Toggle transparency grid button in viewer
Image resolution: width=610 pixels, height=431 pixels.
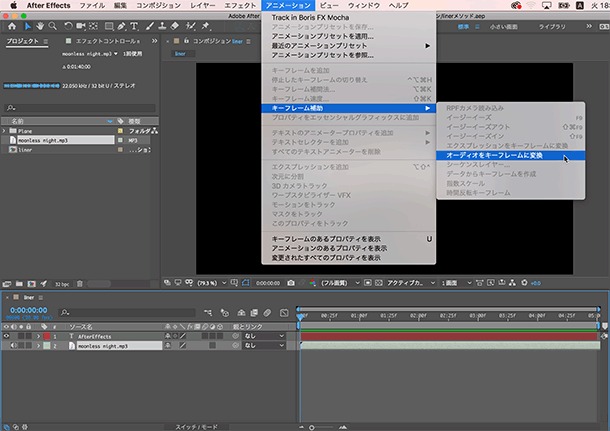379,283
